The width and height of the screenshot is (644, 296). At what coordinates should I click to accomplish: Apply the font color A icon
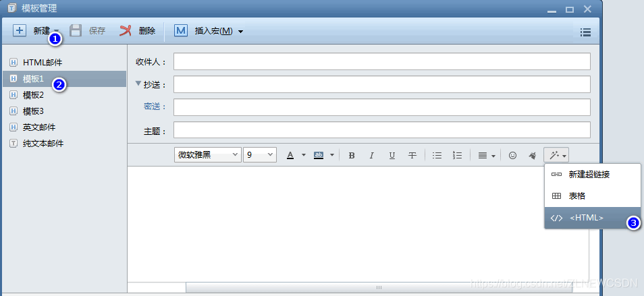[x=290, y=155]
